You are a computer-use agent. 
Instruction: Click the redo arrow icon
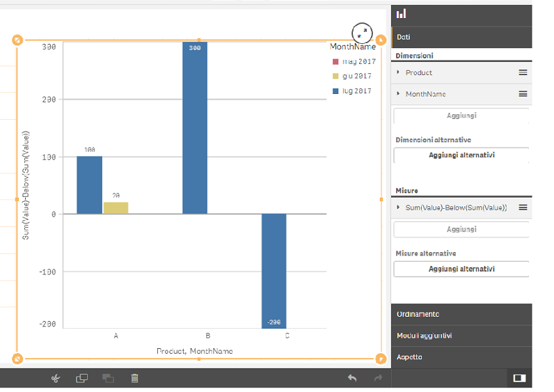(x=378, y=378)
